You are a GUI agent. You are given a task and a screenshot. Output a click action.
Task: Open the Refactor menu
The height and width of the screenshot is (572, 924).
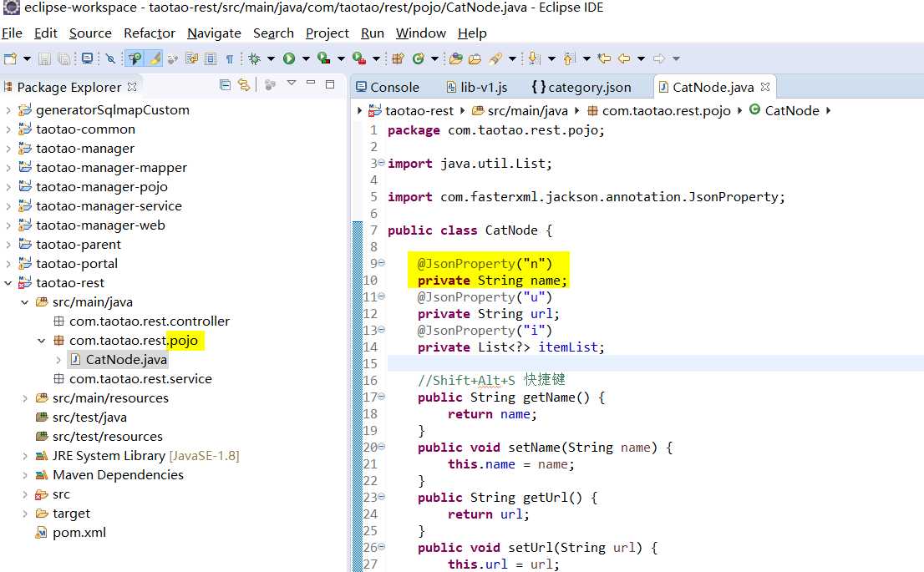(149, 33)
